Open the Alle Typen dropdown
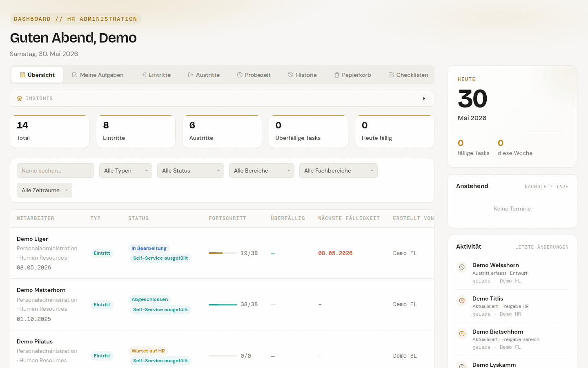 126,171
